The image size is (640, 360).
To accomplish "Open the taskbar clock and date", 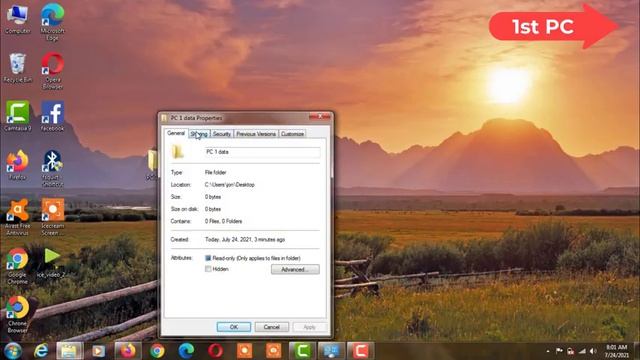I will pyautogui.click(x=617, y=351).
